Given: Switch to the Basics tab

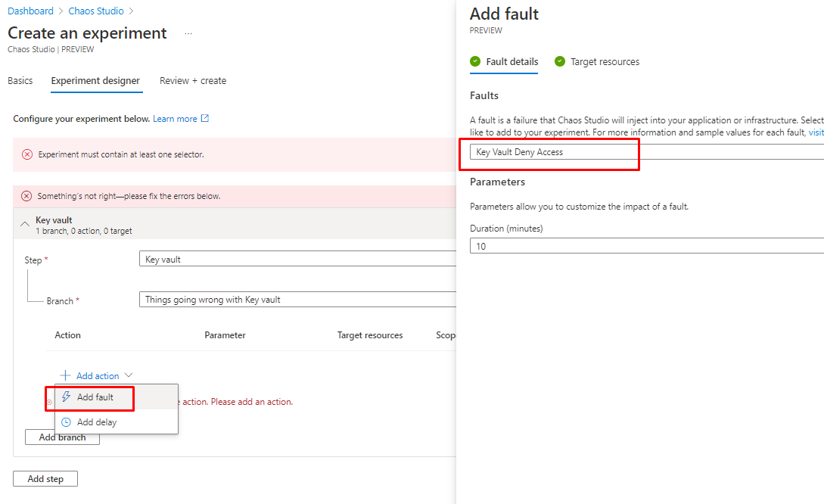Looking at the screenshot, I should pos(20,81).
